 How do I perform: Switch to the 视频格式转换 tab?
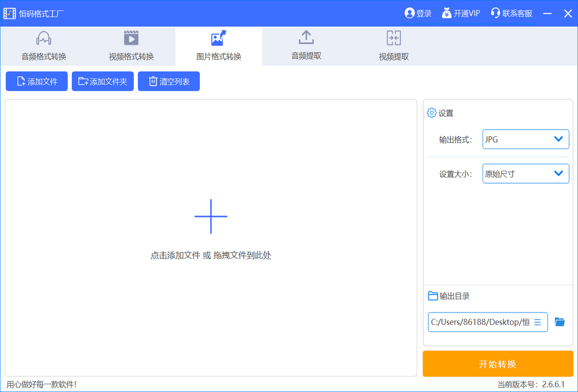[131, 56]
